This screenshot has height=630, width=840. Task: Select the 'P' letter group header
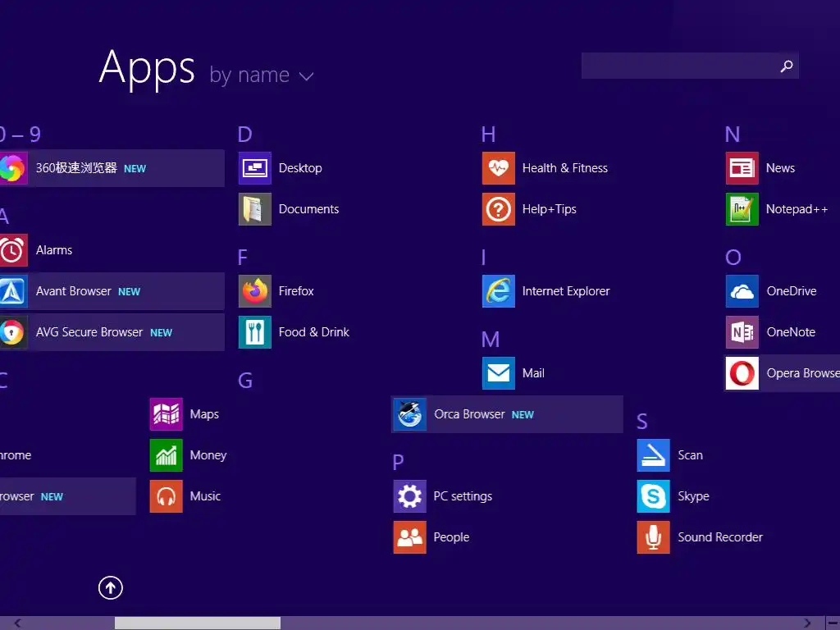coord(398,463)
